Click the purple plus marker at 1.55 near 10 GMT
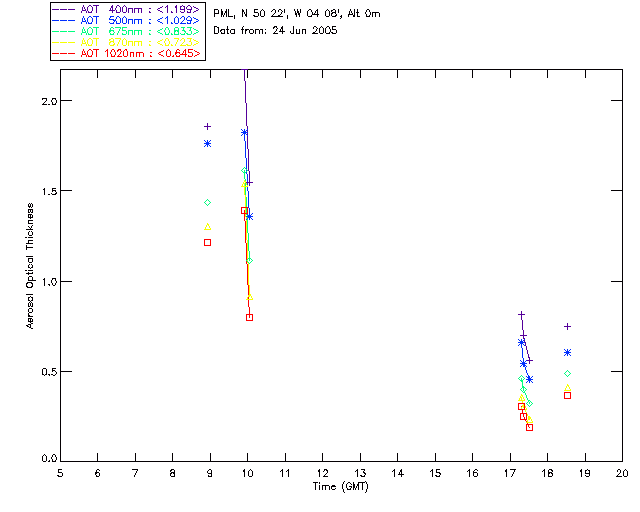Viewport: 640px width, 512px height. tap(249, 183)
